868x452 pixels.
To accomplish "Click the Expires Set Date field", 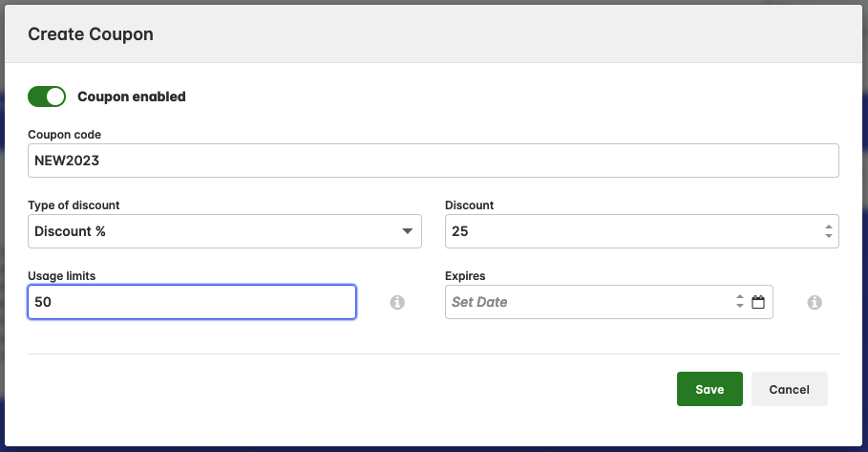I will pyautogui.click(x=609, y=302).
